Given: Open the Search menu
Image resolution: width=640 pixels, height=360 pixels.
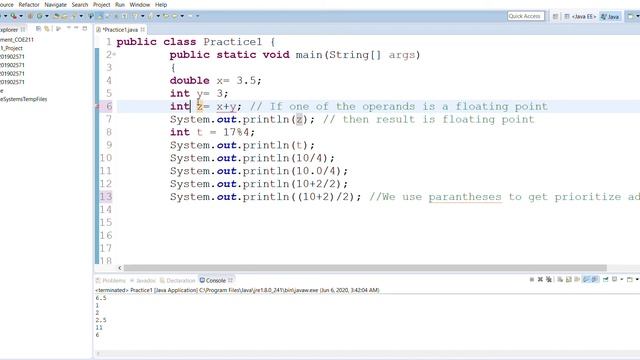Looking at the screenshot, I should 80,4.
